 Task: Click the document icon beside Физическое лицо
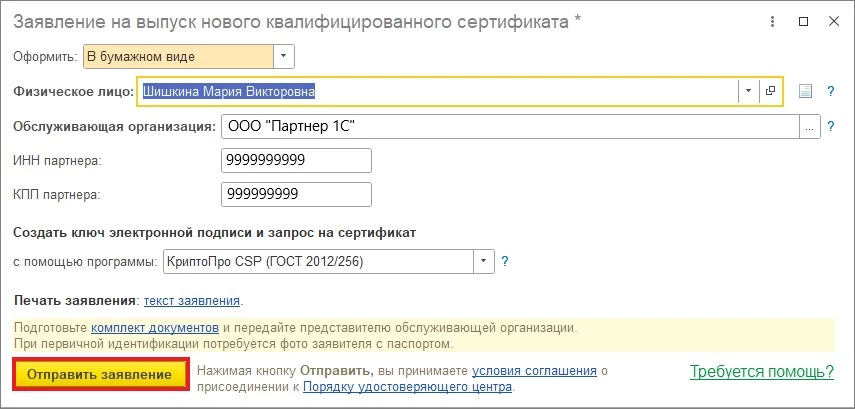(x=806, y=92)
